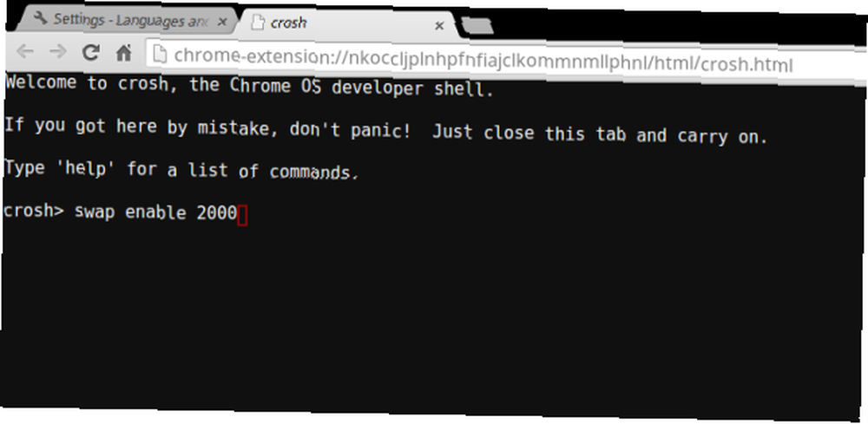
Task: Click the 'don't panic' message line
Action: tap(386, 132)
